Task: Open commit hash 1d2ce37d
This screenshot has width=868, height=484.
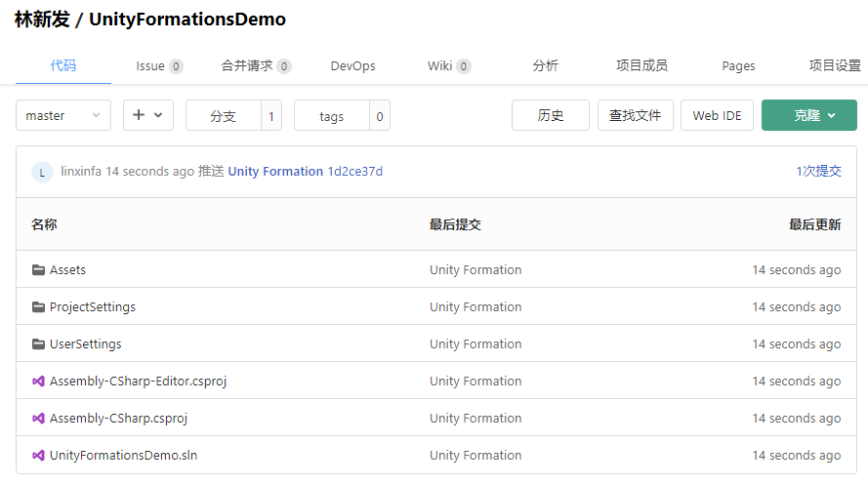Action: (354, 172)
